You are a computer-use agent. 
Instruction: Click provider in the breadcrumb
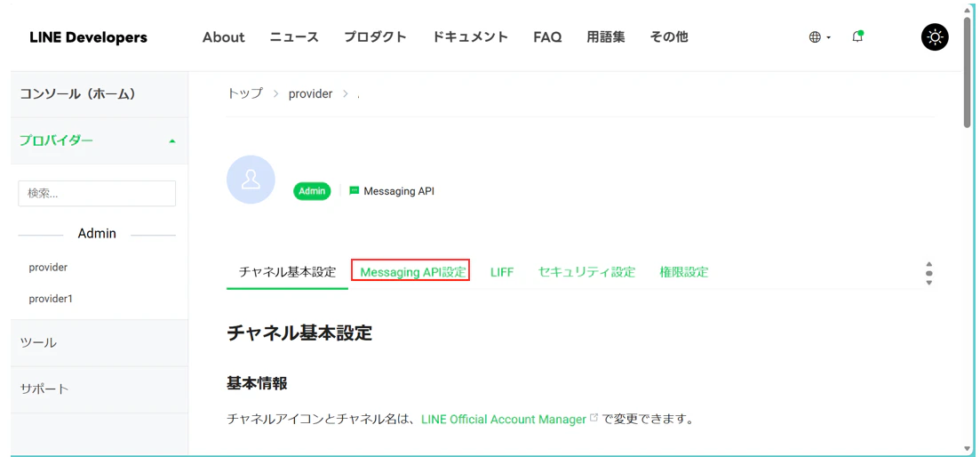310,94
